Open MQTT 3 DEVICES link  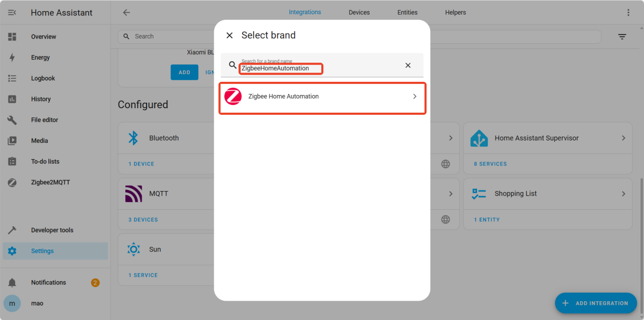pyautogui.click(x=143, y=220)
